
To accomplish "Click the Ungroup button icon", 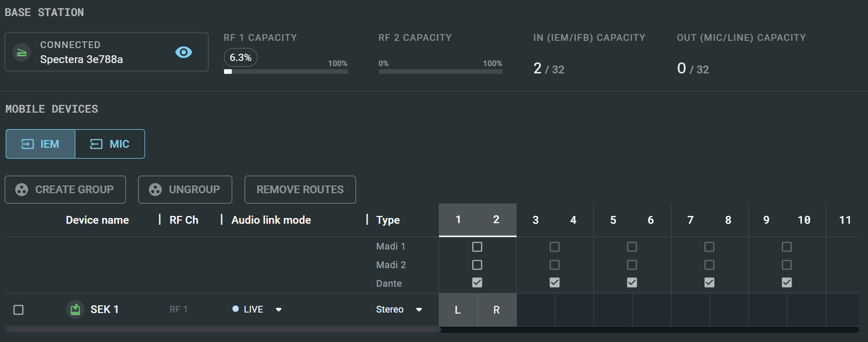I will (155, 190).
